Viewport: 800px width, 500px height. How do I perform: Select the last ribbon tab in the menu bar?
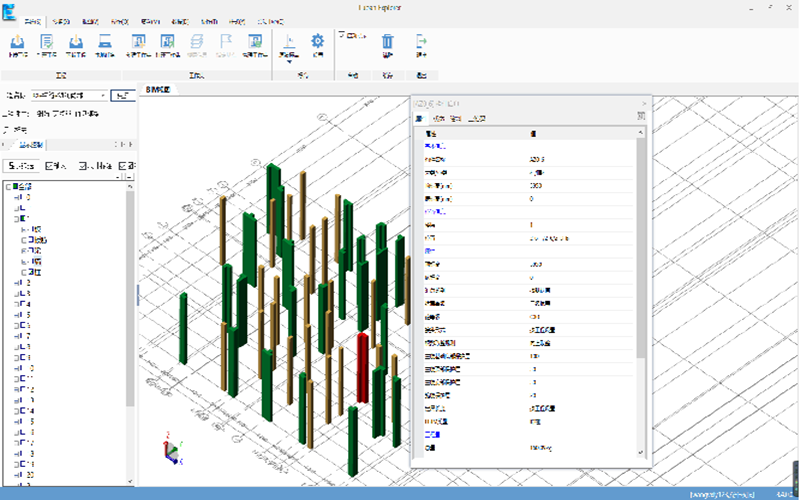tap(271, 22)
